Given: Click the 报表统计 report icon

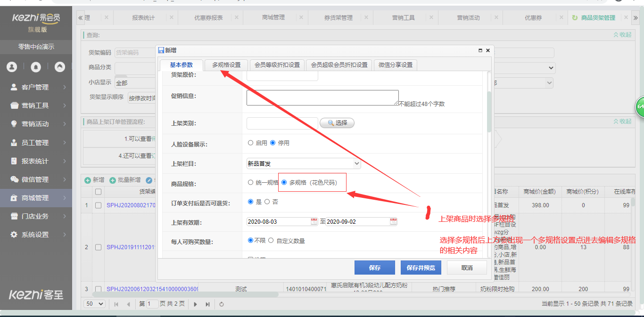Looking at the screenshot, I should [14, 161].
